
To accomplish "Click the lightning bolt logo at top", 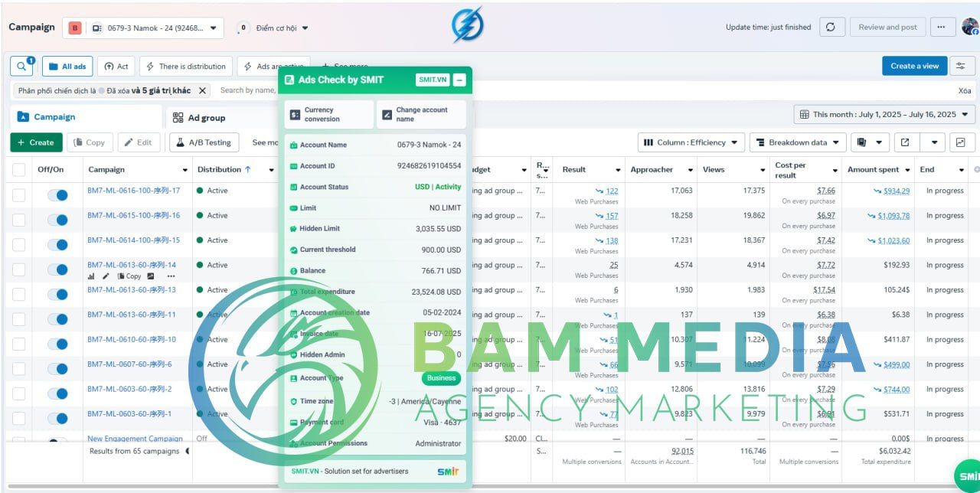I will [x=467, y=25].
